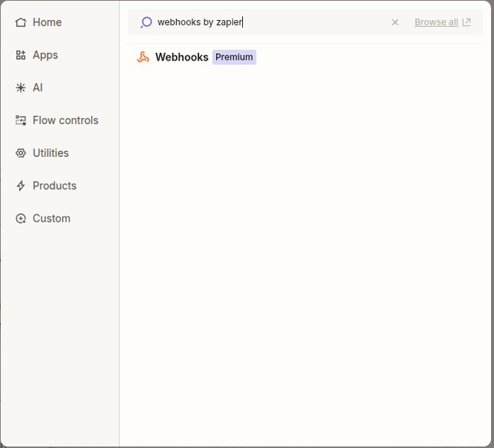Clear the search with the X button
The width and height of the screenshot is (494, 448).
tap(395, 22)
